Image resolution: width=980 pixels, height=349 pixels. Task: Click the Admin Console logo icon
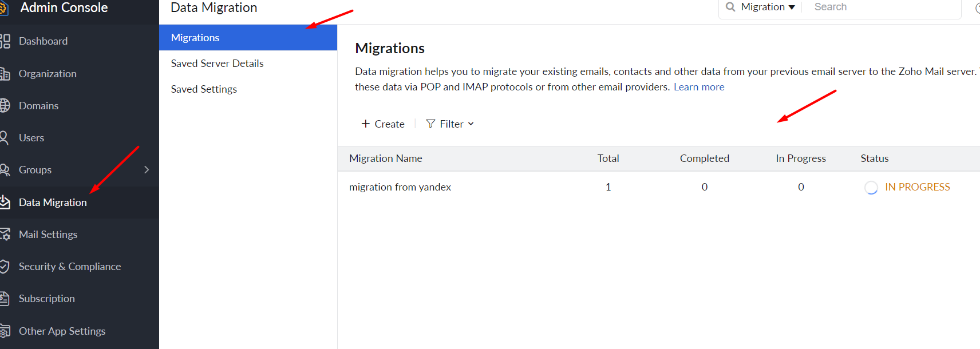(x=3, y=8)
